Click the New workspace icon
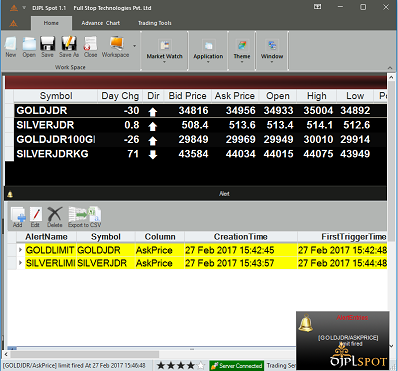 [11, 47]
